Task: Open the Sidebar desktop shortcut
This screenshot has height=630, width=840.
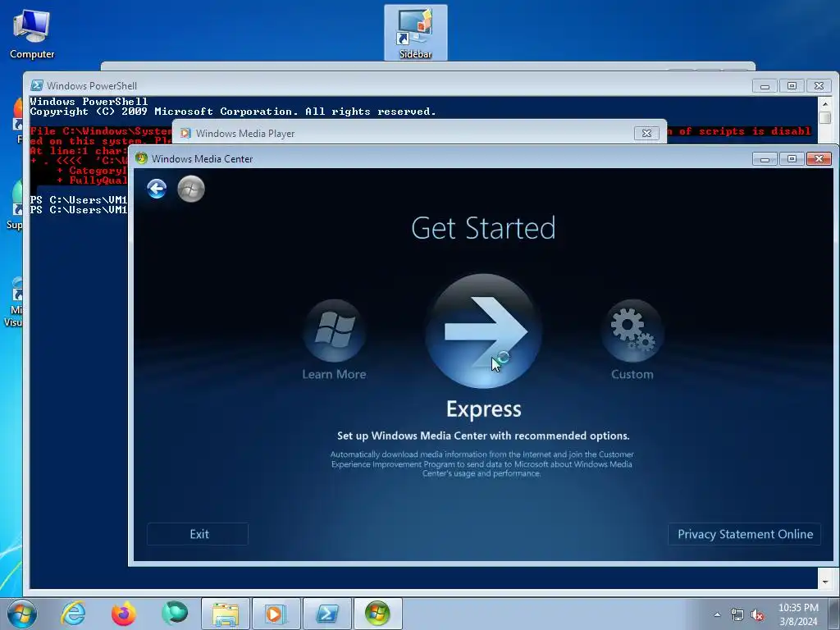Action: click(x=416, y=32)
